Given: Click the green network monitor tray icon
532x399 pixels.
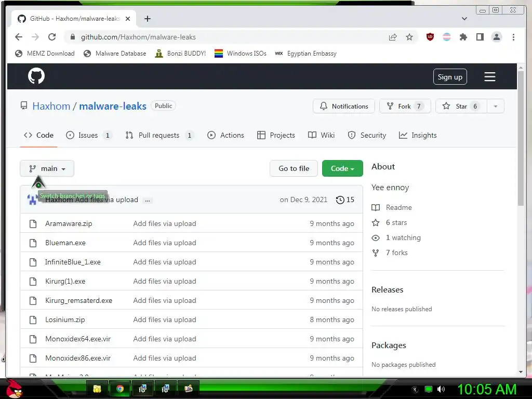Looking at the screenshot, I should (429, 389).
